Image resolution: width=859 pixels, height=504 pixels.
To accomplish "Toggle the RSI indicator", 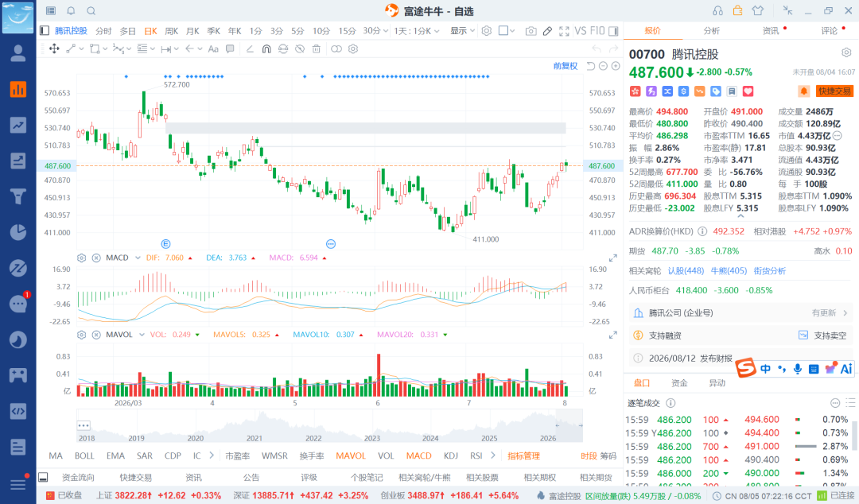I will pyautogui.click(x=476, y=456).
